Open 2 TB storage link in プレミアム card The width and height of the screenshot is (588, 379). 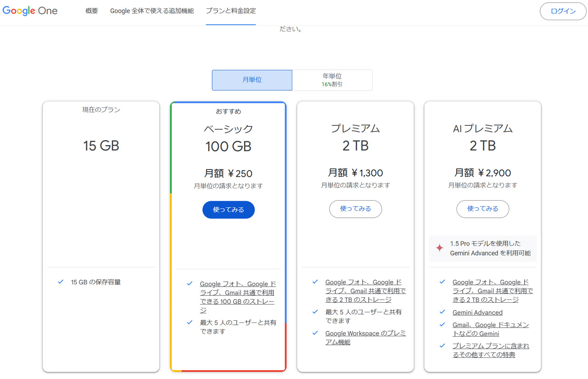pyautogui.click(x=366, y=291)
